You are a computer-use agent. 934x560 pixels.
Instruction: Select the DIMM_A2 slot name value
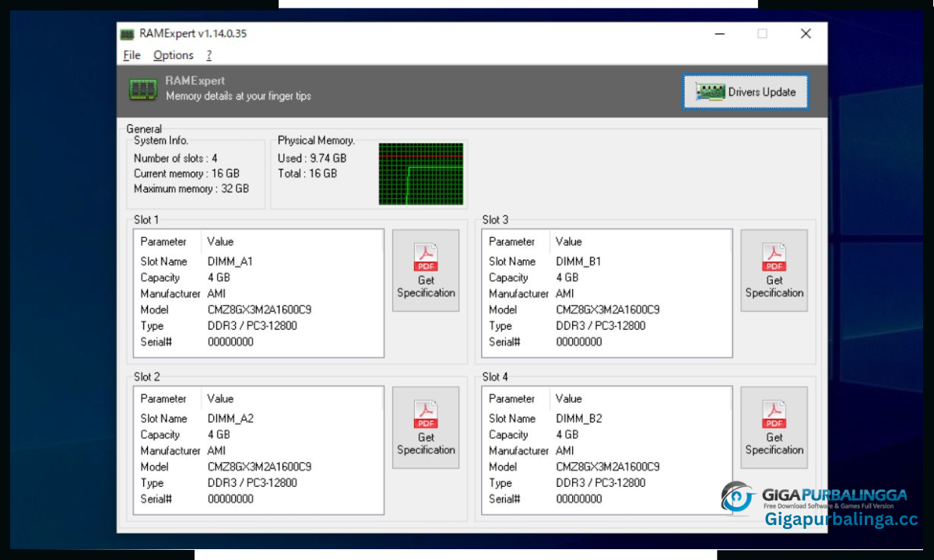230,418
